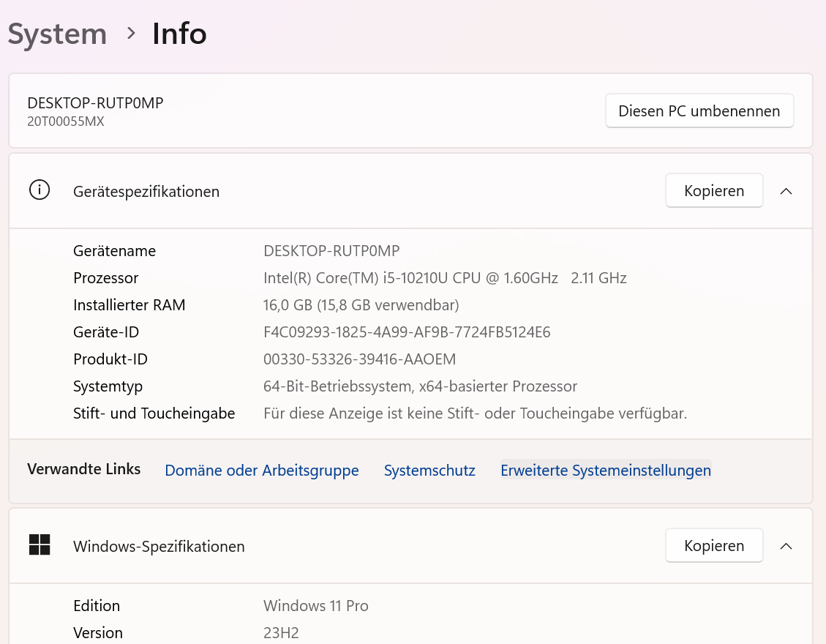
Task: Click the Intel Core i5-10210U processor value
Action: click(445, 278)
